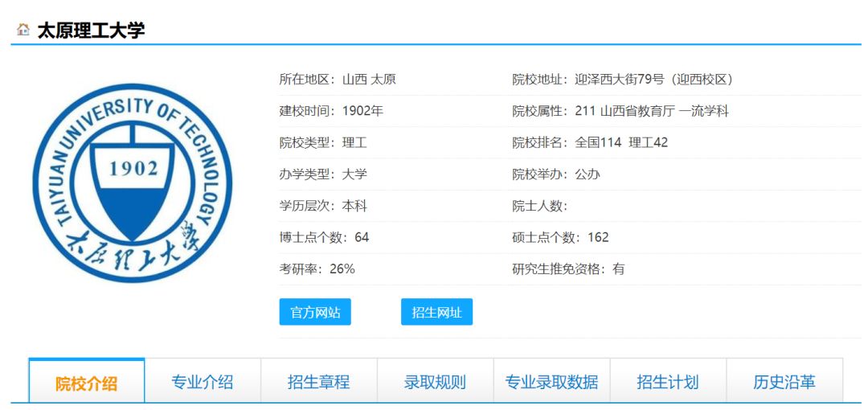Click the 院校地址 迎泽西大街79号 text
The width and height of the screenshot is (868, 410).
pyautogui.click(x=624, y=80)
